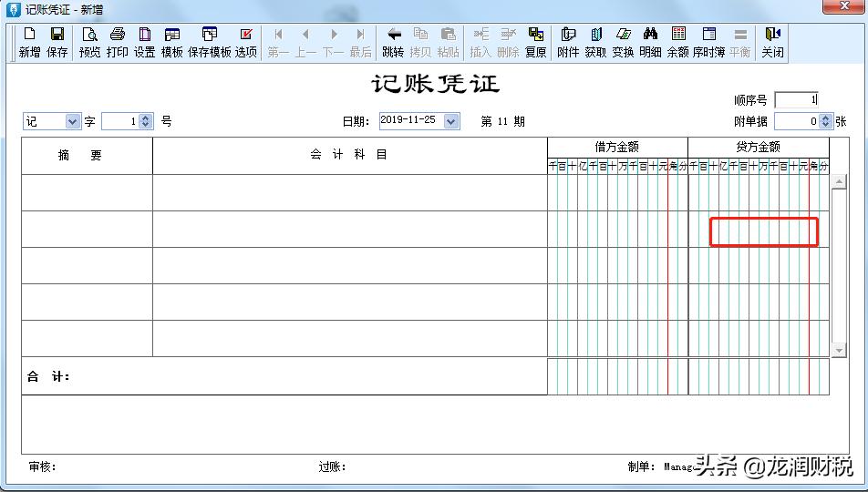The height and width of the screenshot is (492, 868).
Task: Show account 余额 balance icon
Action: (x=678, y=43)
